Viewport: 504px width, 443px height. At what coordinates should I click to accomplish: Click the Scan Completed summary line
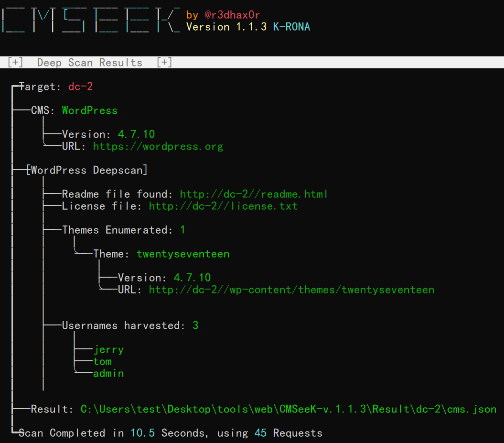tap(170, 433)
